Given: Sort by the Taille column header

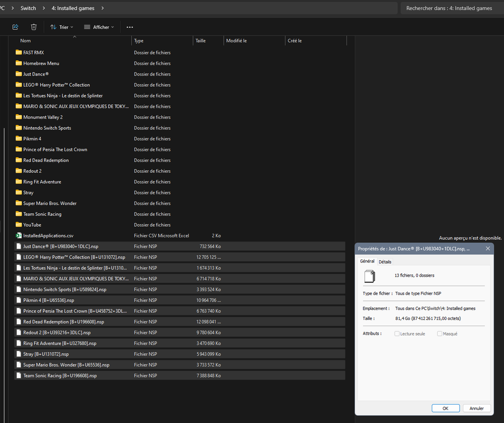Looking at the screenshot, I should tap(201, 41).
